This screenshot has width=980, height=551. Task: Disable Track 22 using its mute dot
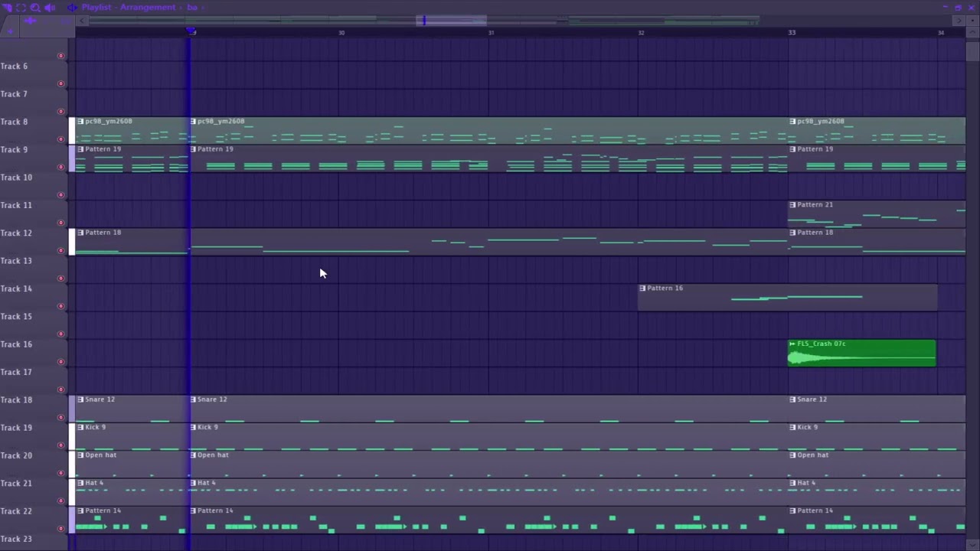pyautogui.click(x=61, y=529)
